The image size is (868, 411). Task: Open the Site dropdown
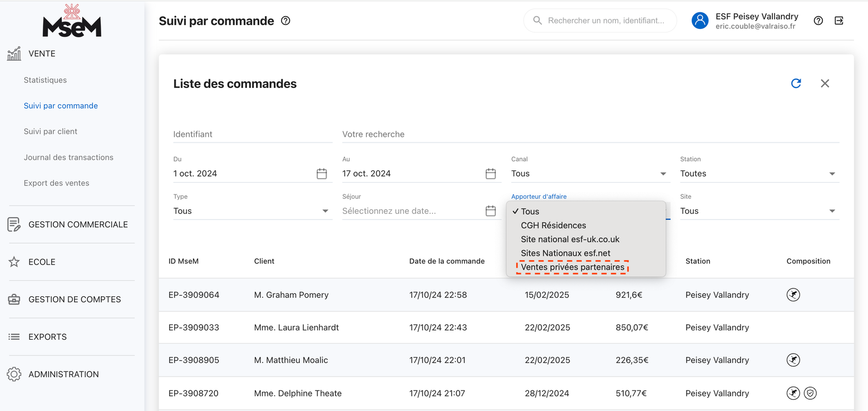pos(759,211)
